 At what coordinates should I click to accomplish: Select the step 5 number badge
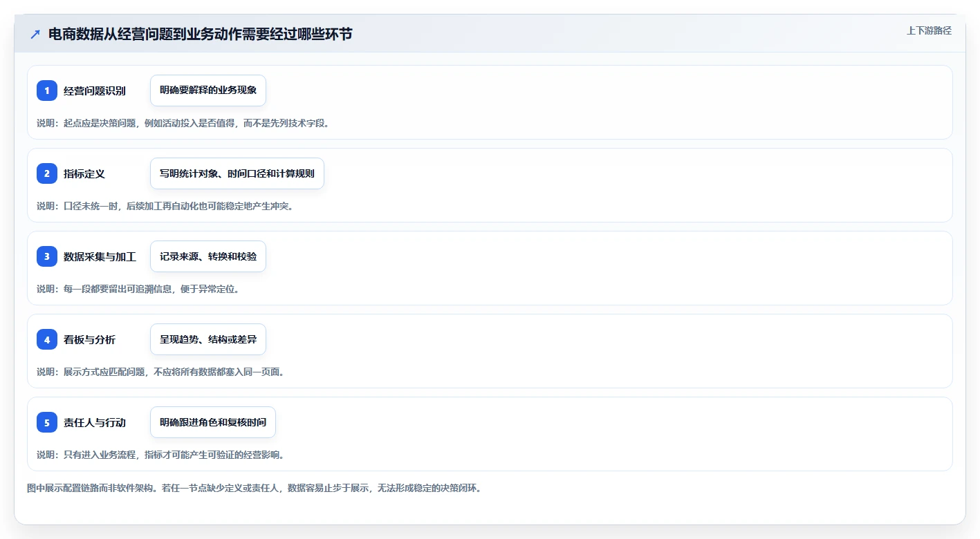pyautogui.click(x=47, y=422)
